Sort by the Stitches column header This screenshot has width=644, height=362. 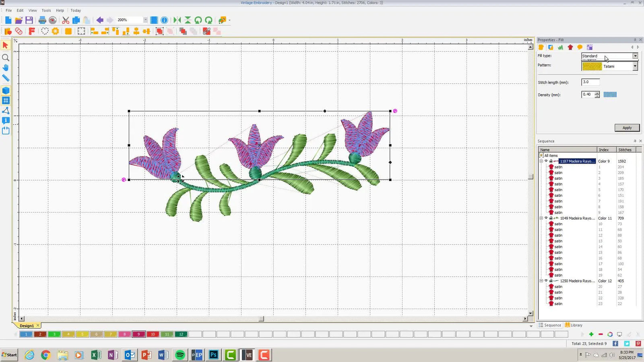(626, 150)
